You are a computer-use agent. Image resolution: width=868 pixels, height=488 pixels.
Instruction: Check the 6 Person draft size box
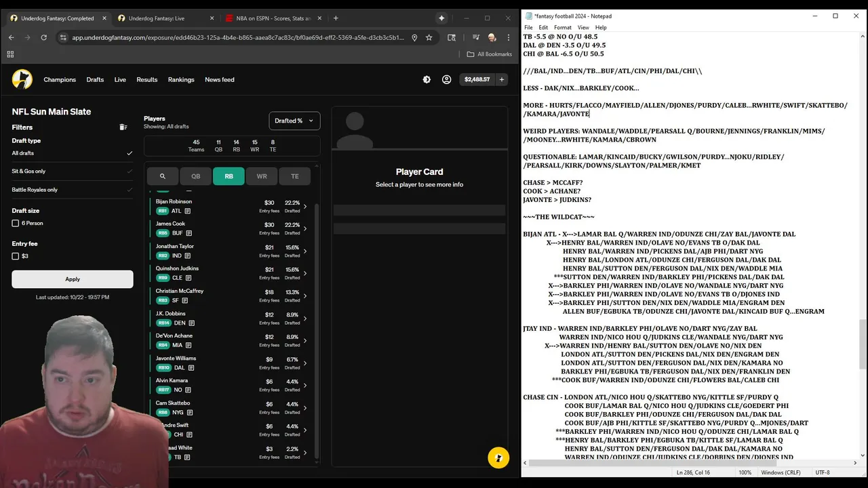(x=16, y=223)
